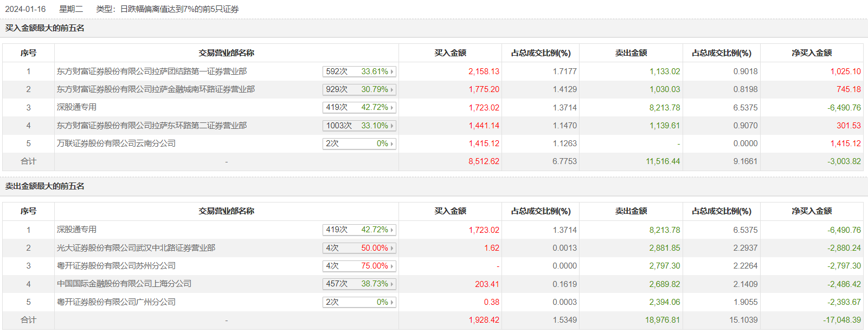Click 净买入金额 header in the top table

[812, 53]
